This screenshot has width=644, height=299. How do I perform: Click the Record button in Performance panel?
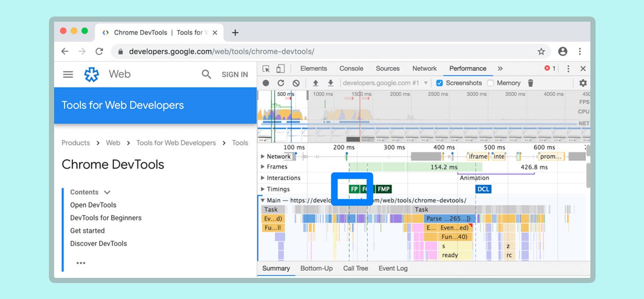point(266,83)
